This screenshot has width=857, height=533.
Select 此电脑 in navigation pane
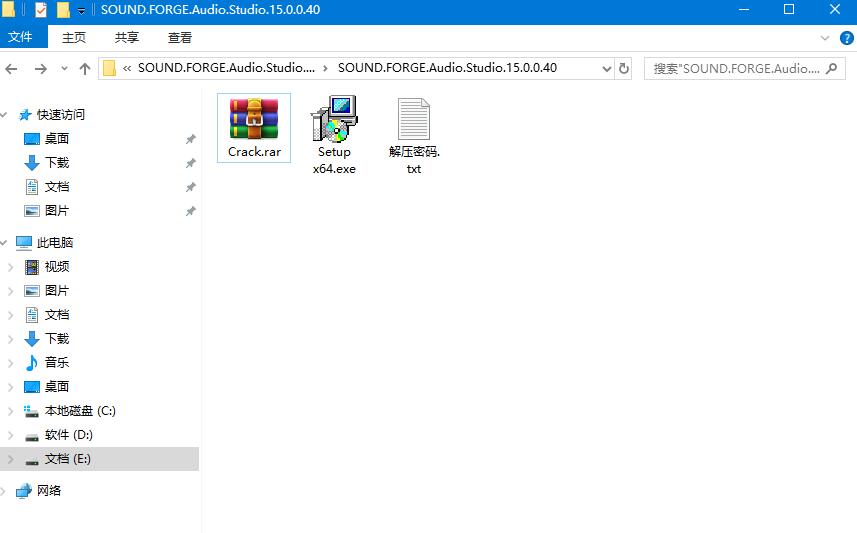pyautogui.click(x=55, y=243)
